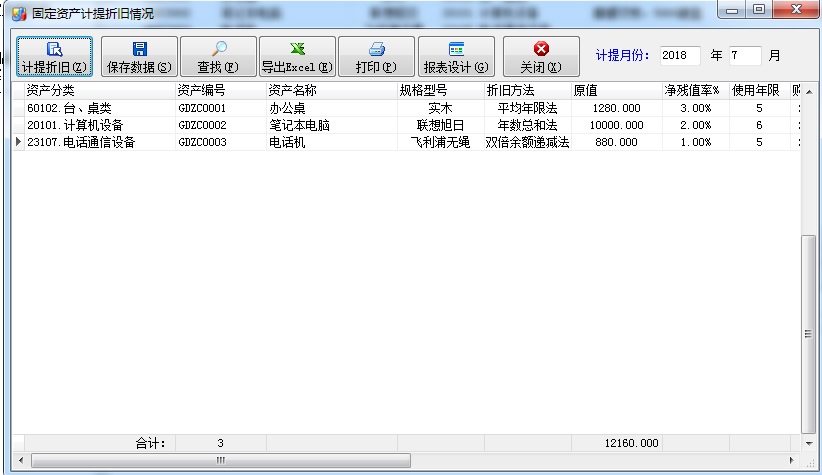Click the month field showing 7
The image size is (822, 475).
click(745, 56)
